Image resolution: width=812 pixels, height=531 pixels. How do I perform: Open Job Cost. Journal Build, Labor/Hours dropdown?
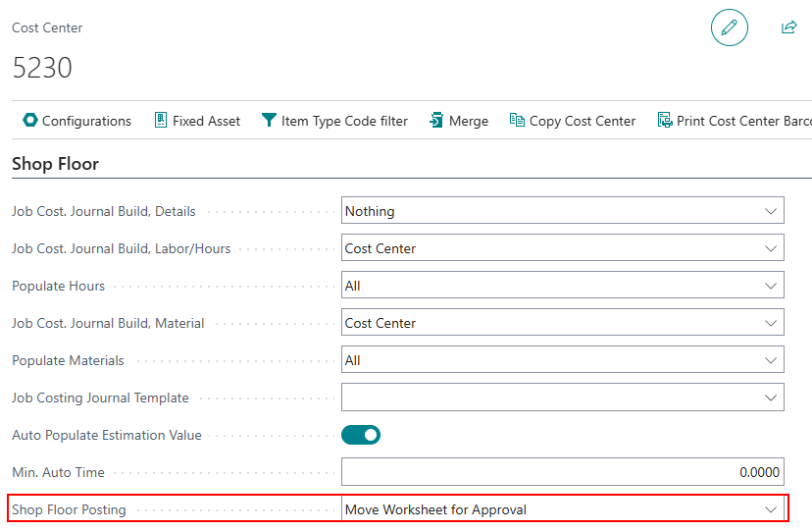[562, 248]
